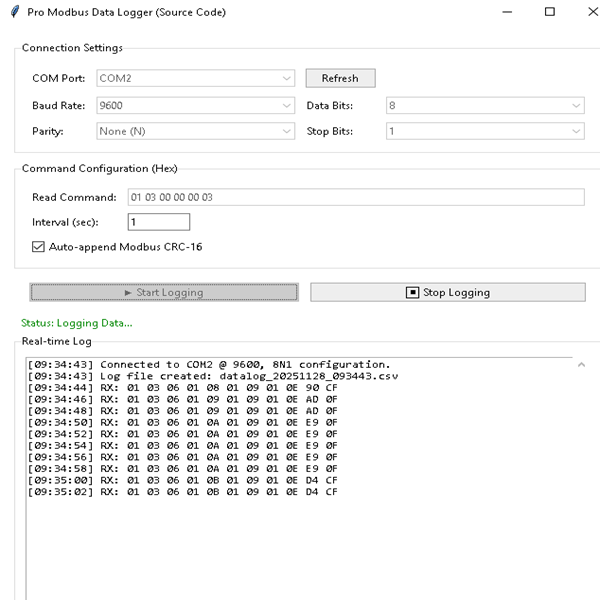Click the 'Status: Logging Data...' text
Viewport: 600px width, 600px height.
pyautogui.click(x=77, y=323)
